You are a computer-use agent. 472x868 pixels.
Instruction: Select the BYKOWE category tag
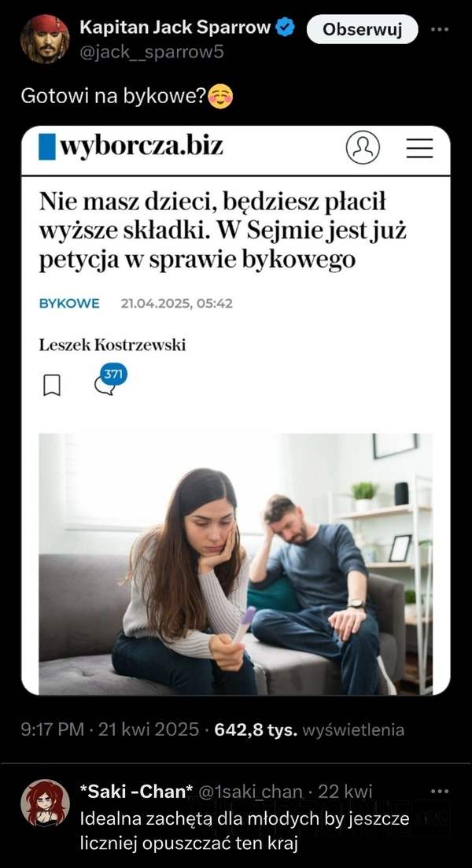click(69, 303)
